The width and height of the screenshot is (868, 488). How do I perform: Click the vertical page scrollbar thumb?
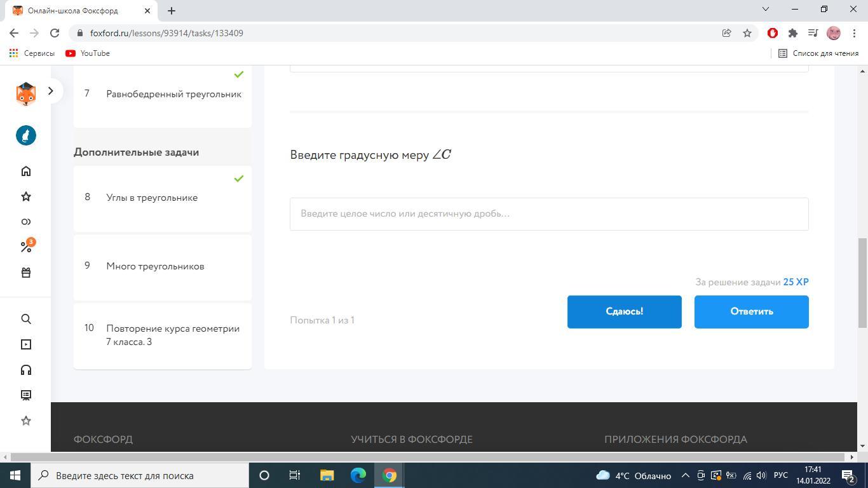pyautogui.click(x=862, y=283)
